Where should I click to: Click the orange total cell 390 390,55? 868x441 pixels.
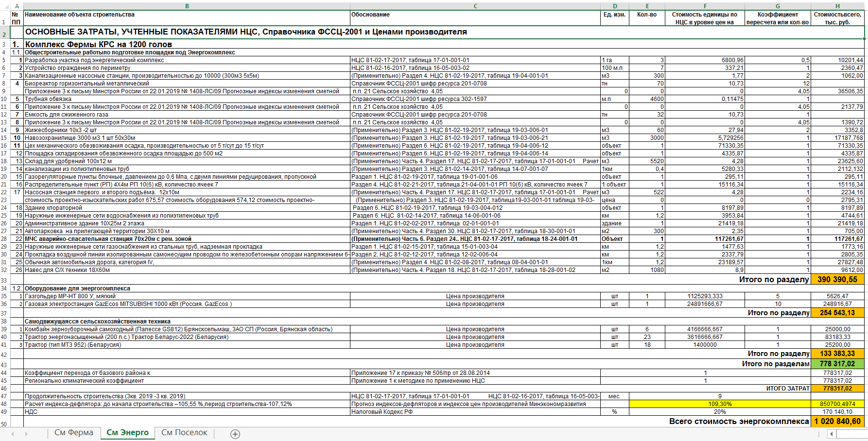coord(837,279)
